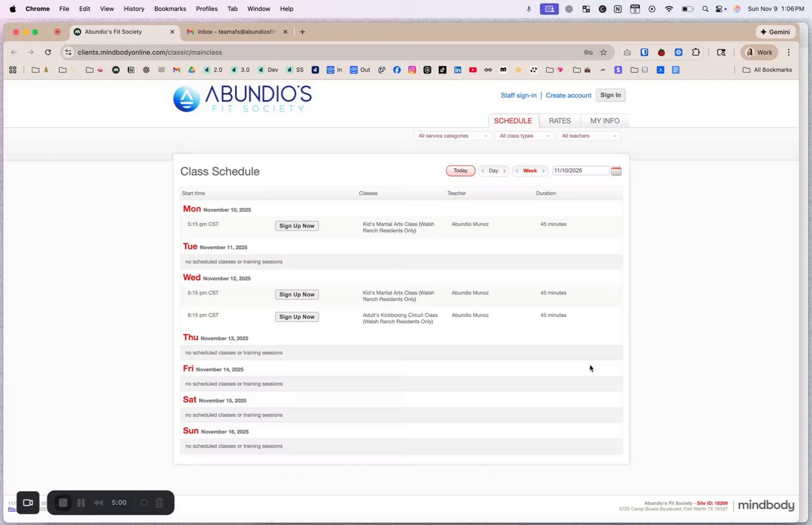Image resolution: width=812 pixels, height=525 pixels.
Task: Open the All Bookmarks folder
Action: tap(767, 70)
